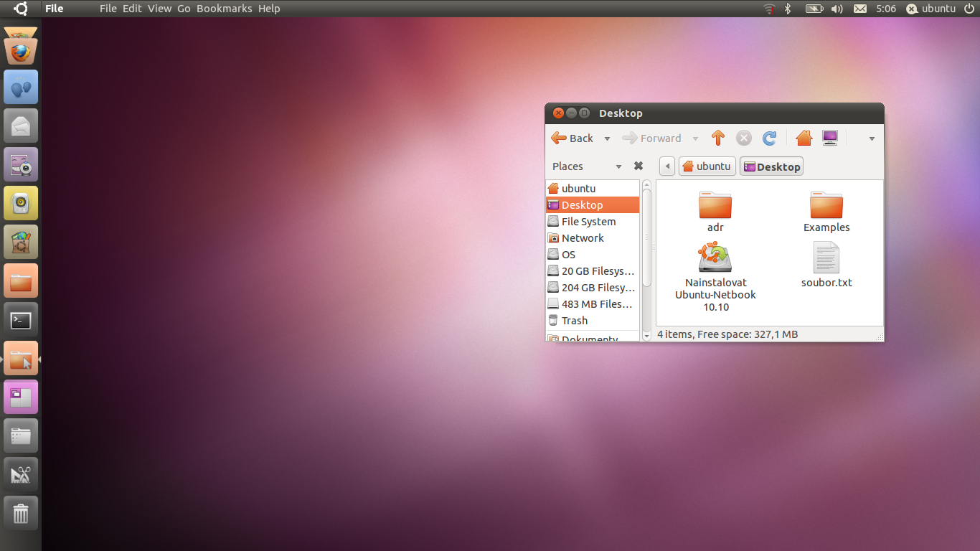The image size is (980, 551).
Task: Open the yellow speaker music player icon
Action: pyautogui.click(x=21, y=203)
